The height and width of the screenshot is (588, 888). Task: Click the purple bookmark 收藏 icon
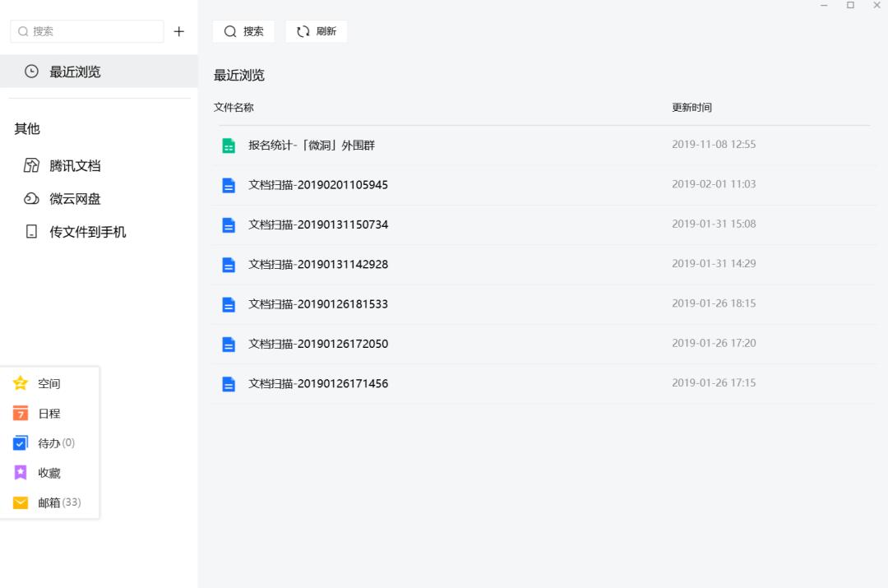tap(21, 472)
